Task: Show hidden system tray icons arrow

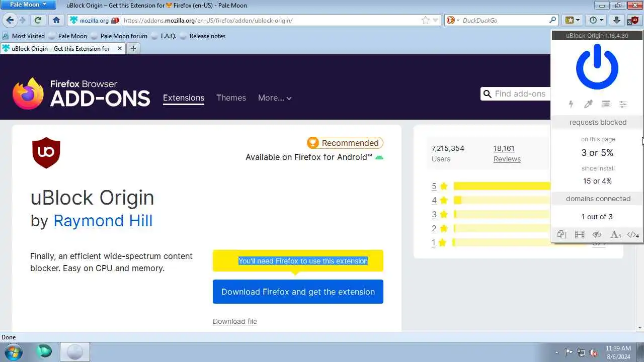Action: [x=556, y=352]
